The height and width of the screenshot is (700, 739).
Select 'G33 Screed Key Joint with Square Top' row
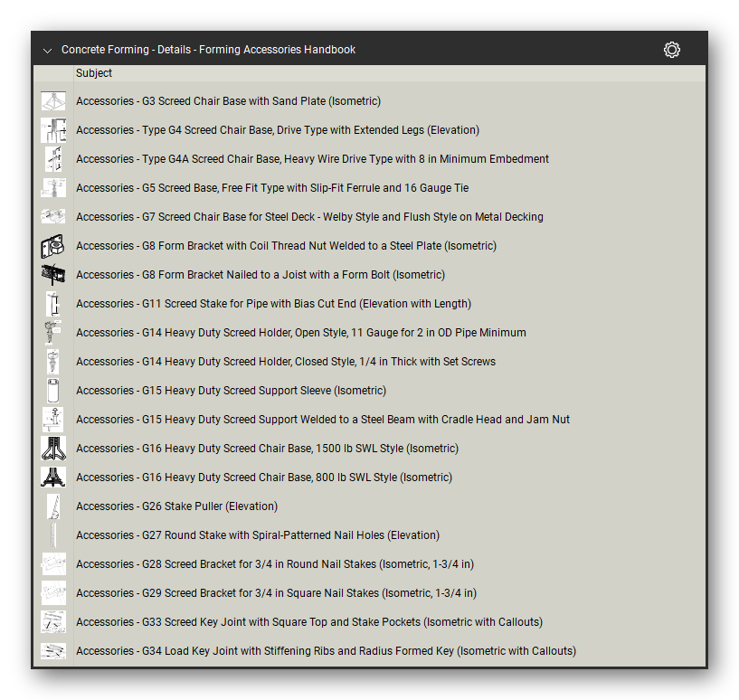(x=369, y=621)
